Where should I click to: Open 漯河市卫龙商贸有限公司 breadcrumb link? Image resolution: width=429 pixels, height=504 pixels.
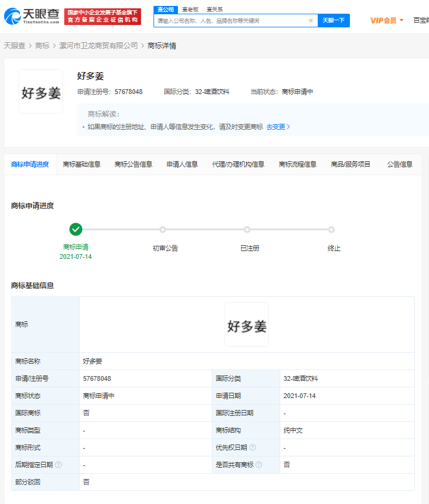(x=98, y=46)
